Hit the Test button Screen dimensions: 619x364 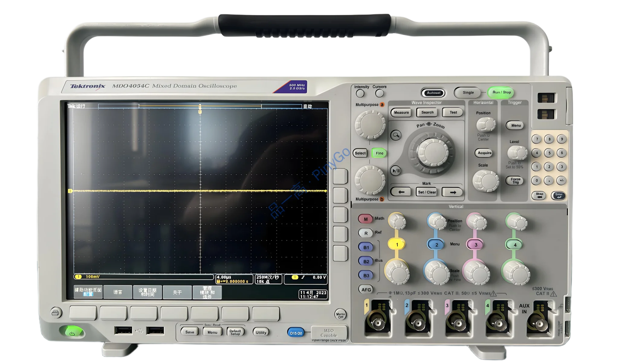[453, 112]
